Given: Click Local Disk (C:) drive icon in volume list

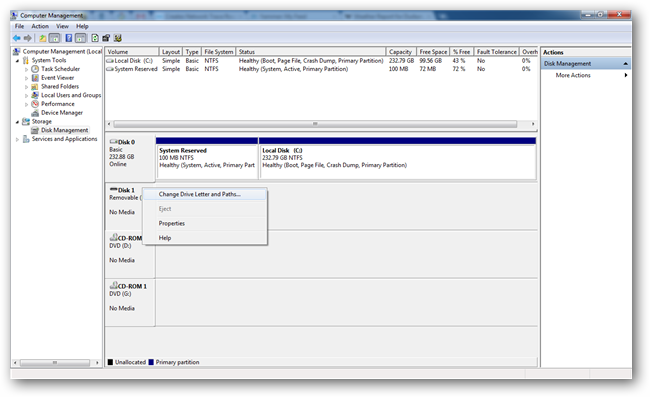Looking at the screenshot, I should tap(110, 61).
